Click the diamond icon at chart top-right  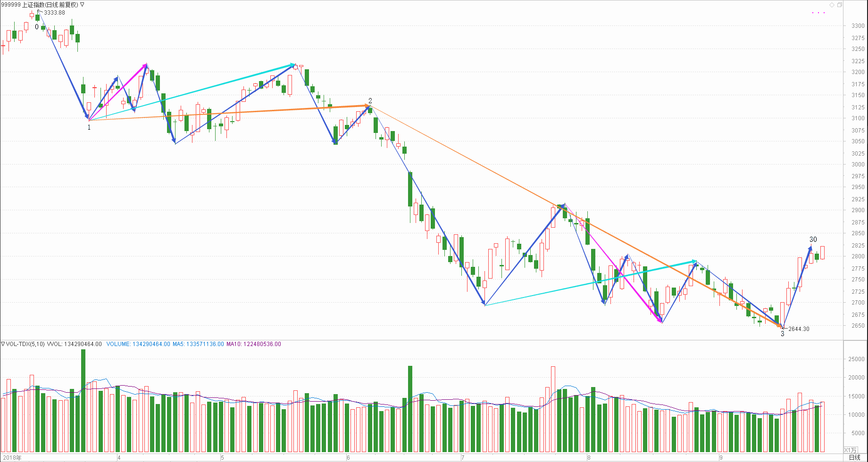click(x=832, y=5)
